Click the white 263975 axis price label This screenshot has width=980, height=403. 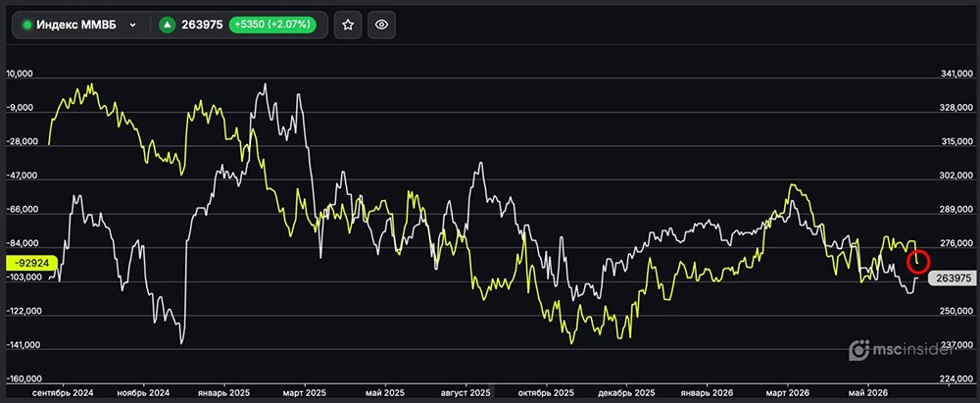tap(952, 279)
